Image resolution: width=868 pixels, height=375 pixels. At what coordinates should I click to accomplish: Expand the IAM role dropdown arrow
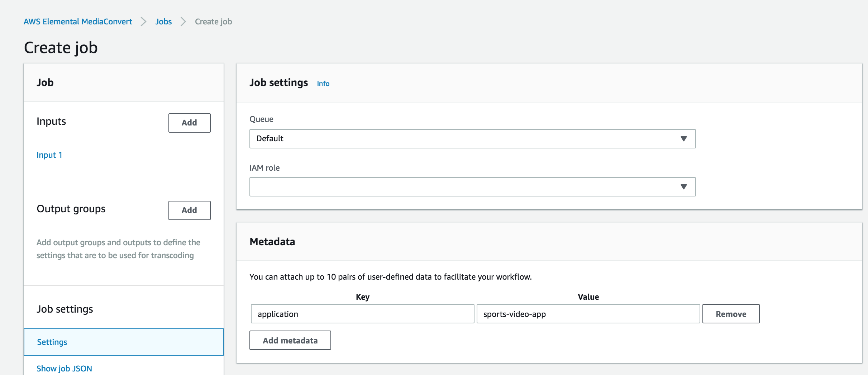[x=683, y=187]
